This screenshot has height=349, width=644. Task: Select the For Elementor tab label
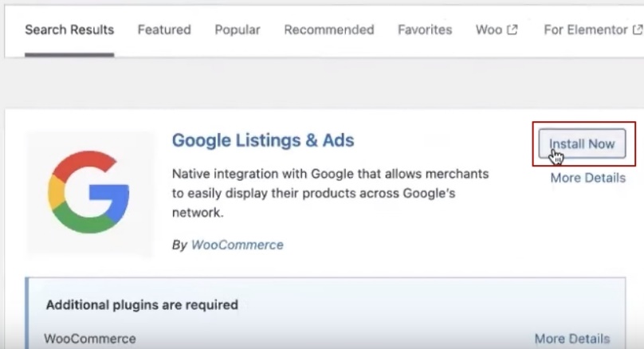[x=585, y=30]
